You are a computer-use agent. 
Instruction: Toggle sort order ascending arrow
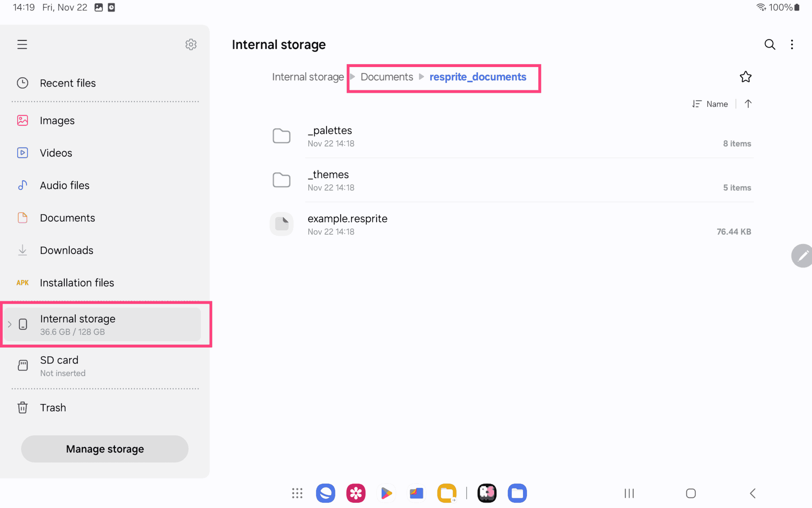(748, 104)
